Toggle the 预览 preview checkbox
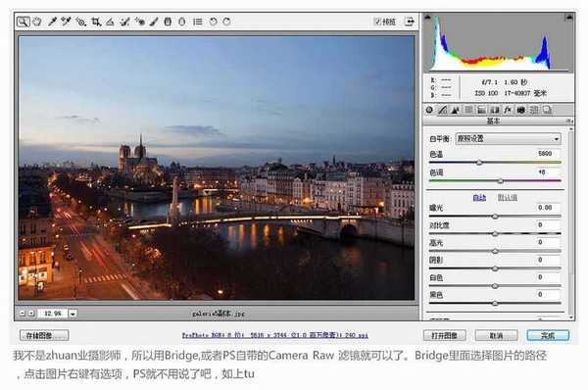 point(377,22)
